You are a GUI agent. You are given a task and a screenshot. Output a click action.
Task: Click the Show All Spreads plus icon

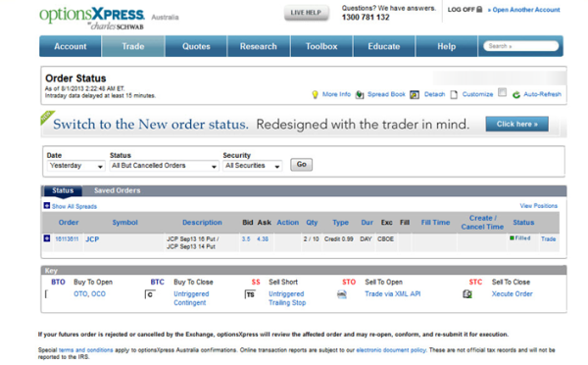47,205
